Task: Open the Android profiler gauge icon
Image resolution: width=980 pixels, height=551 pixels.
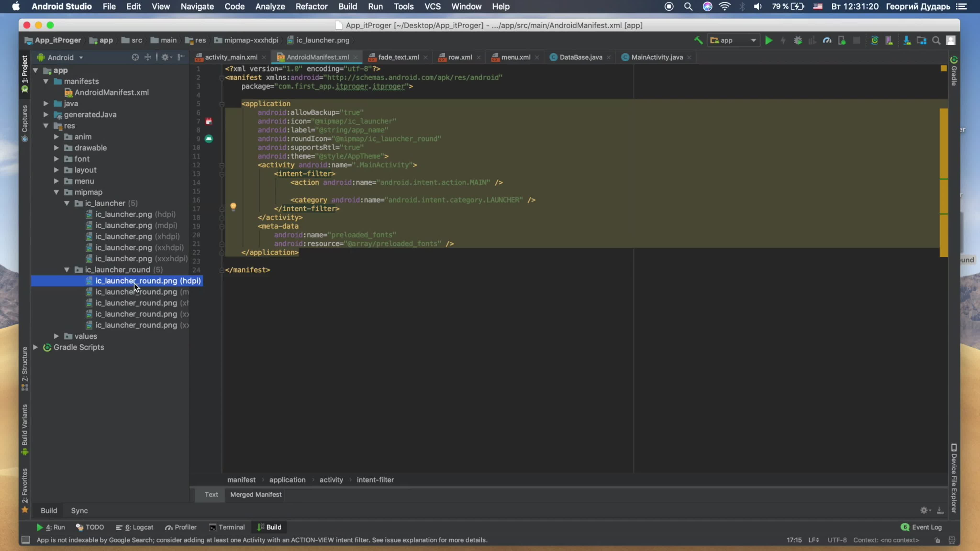Action: 827,40
